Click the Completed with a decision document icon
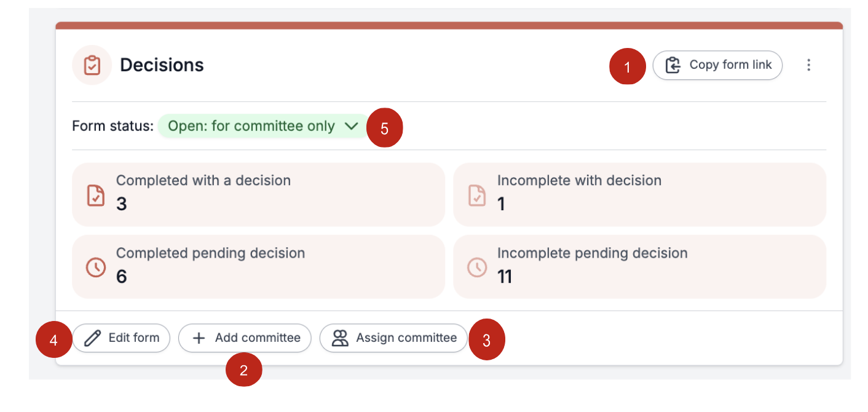 (x=95, y=196)
